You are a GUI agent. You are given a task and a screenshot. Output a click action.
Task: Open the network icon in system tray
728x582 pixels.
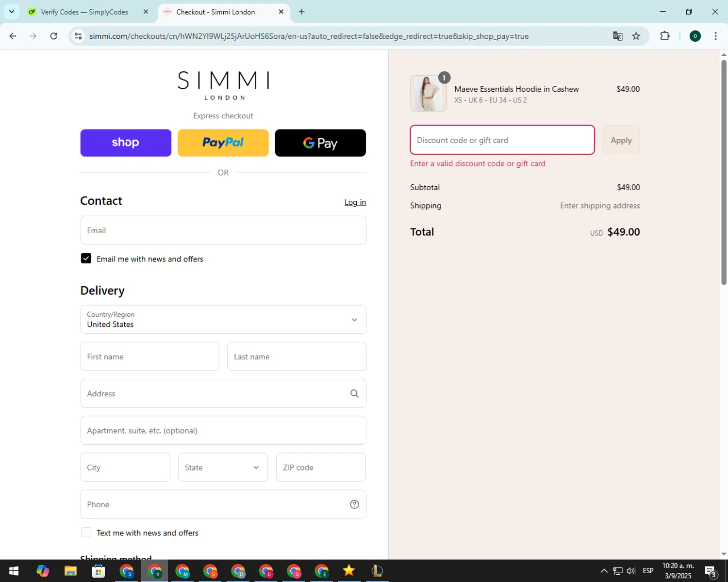617,571
